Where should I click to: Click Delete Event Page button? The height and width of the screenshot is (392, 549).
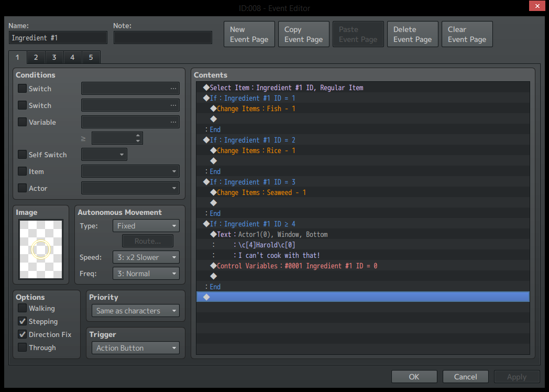[412, 35]
